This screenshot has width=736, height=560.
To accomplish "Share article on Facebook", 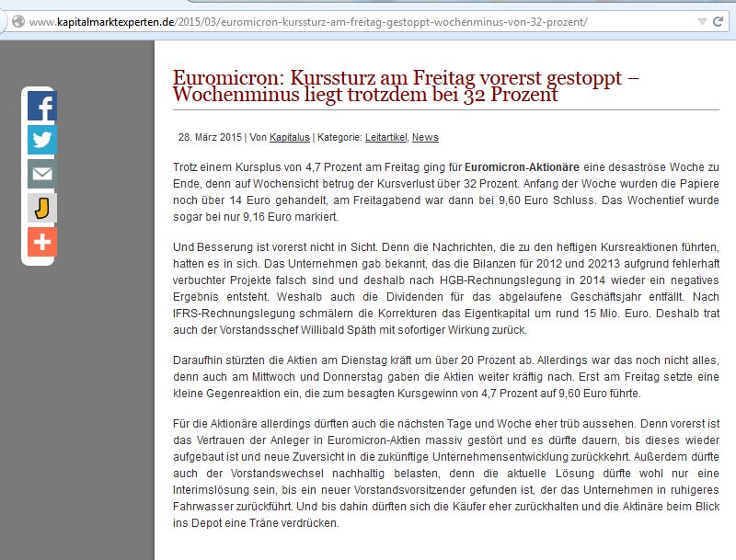I will click(x=42, y=106).
